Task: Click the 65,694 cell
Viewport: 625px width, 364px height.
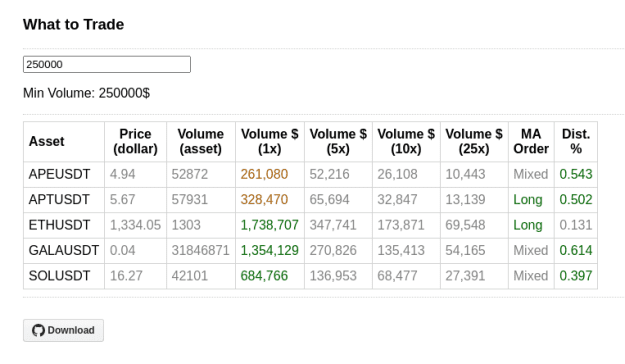Action: pyautogui.click(x=338, y=200)
